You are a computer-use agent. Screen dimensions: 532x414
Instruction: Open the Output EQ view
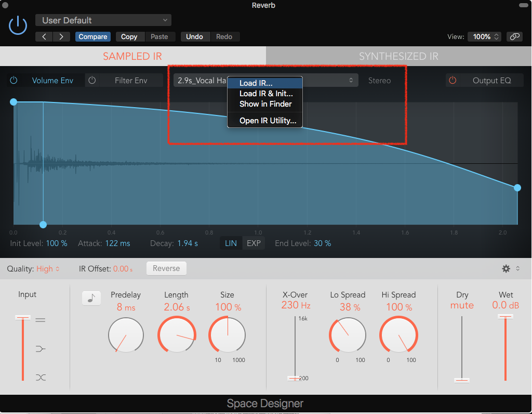[x=491, y=81]
